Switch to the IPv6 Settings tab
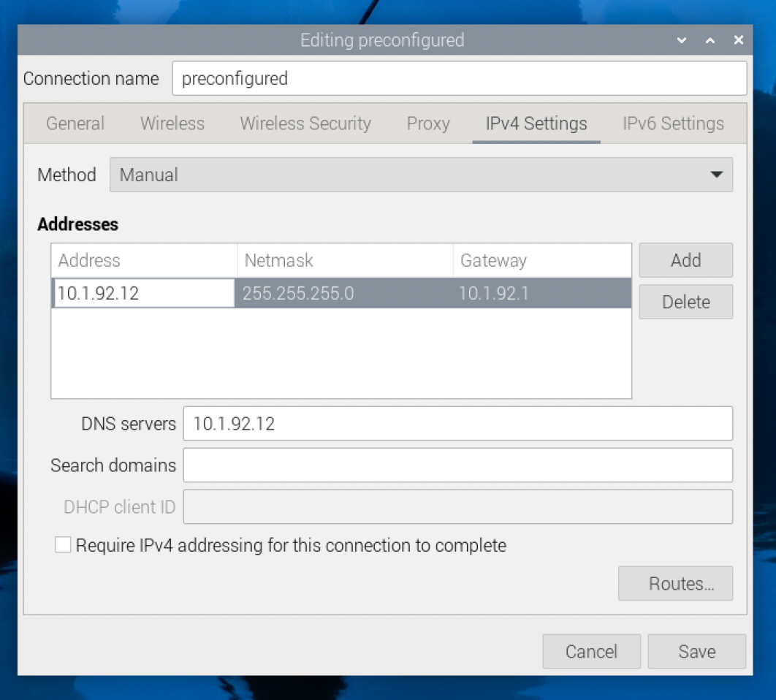This screenshot has width=776, height=700. coord(672,123)
